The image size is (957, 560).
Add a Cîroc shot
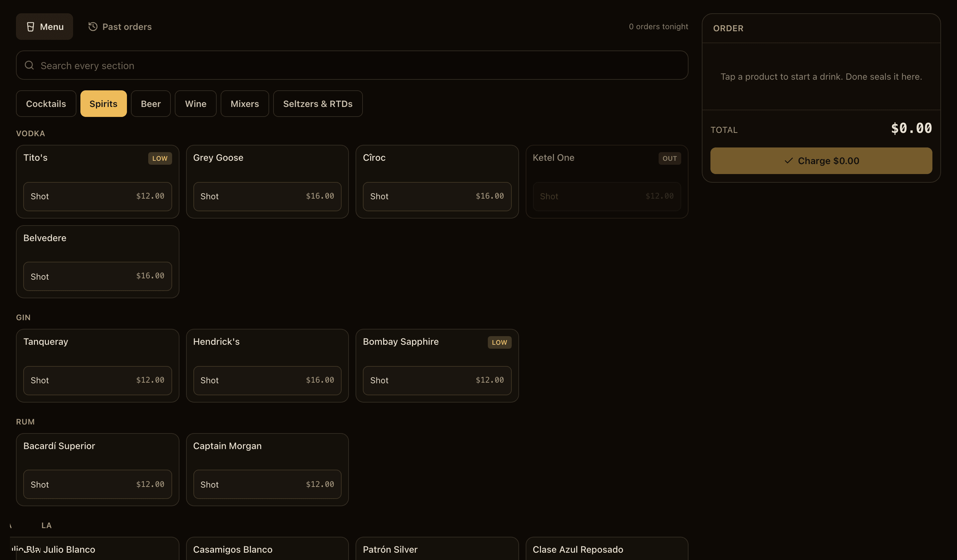click(x=437, y=196)
